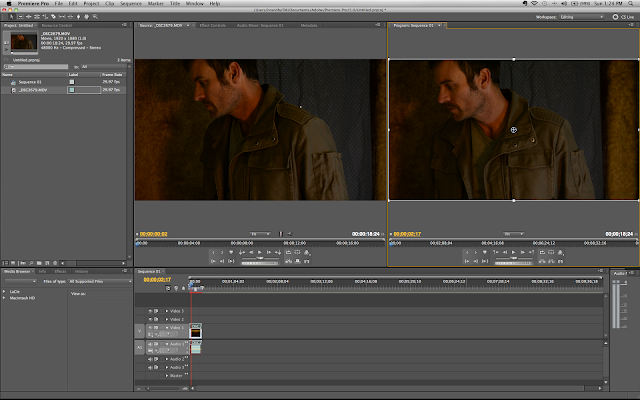Open the Workspace Editing dropdown

tap(582, 17)
